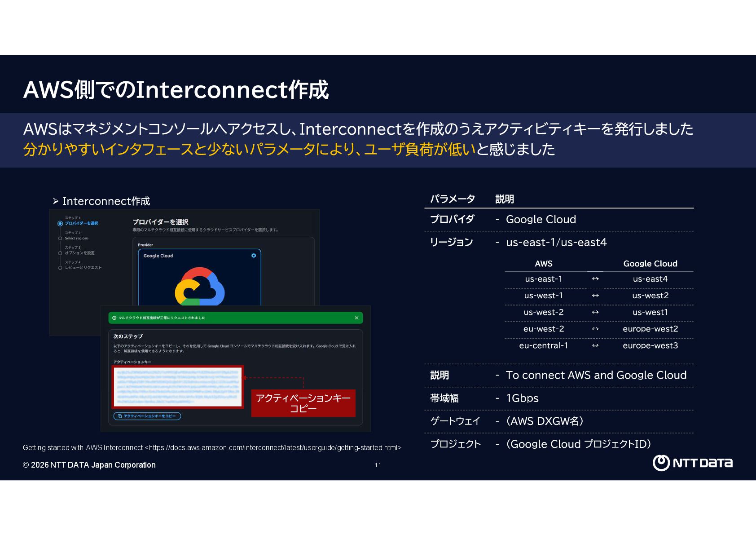Image resolution: width=756 pixels, height=535 pixels.
Task: Open the AWS Interconnect getting-started docs URL
Action: (273, 447)
